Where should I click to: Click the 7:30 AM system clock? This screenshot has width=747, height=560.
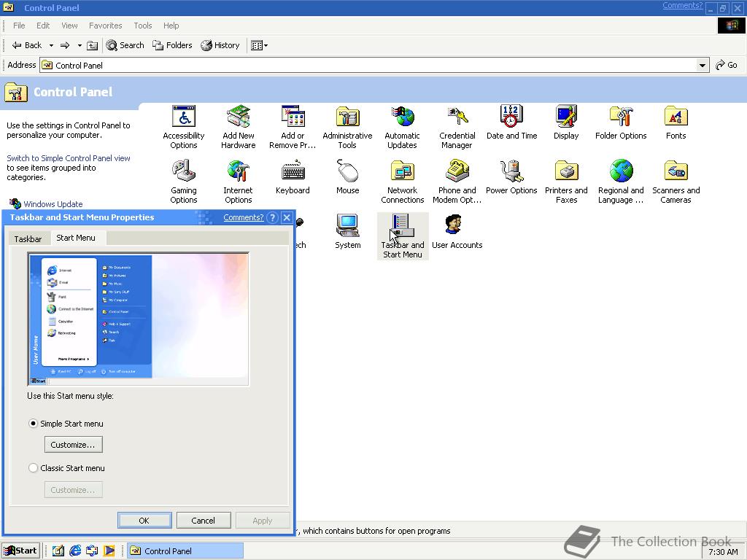pyautogui.click(x=723, y=552)
